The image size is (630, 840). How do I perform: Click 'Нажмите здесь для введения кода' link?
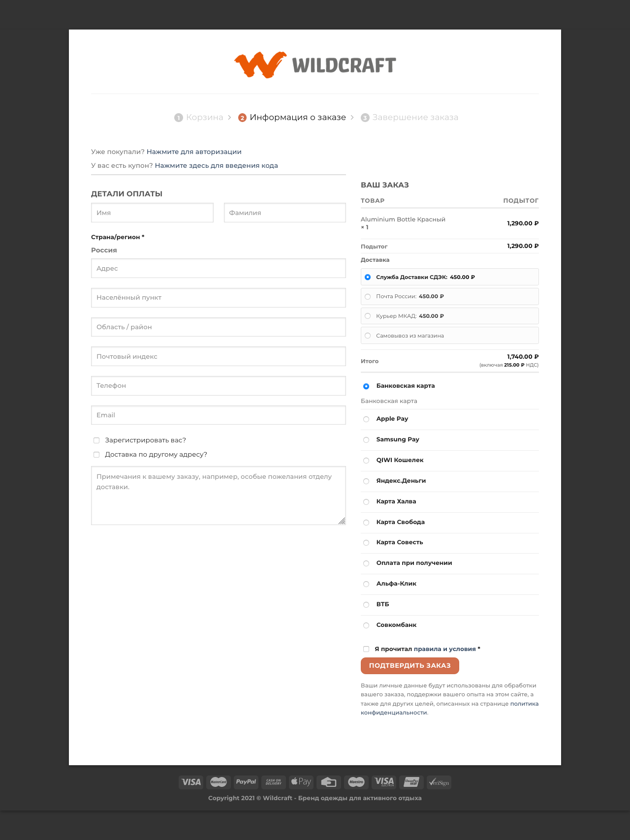click(216, 166)
